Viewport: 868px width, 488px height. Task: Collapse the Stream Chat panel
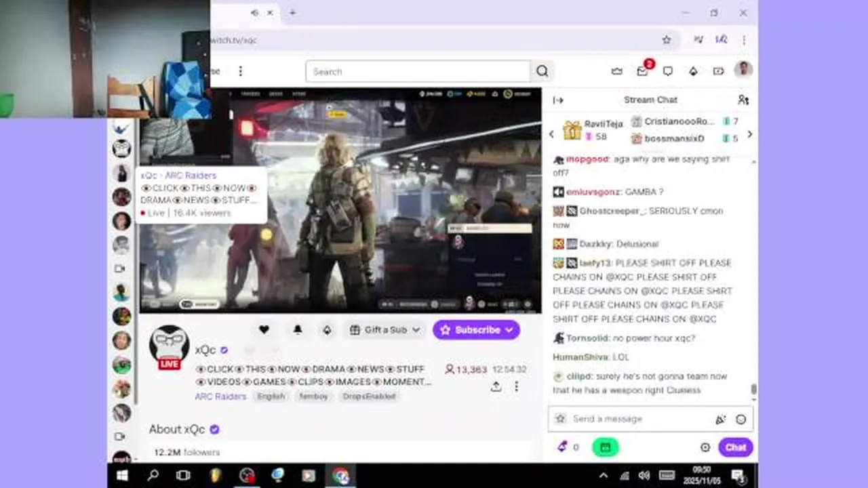558,100
